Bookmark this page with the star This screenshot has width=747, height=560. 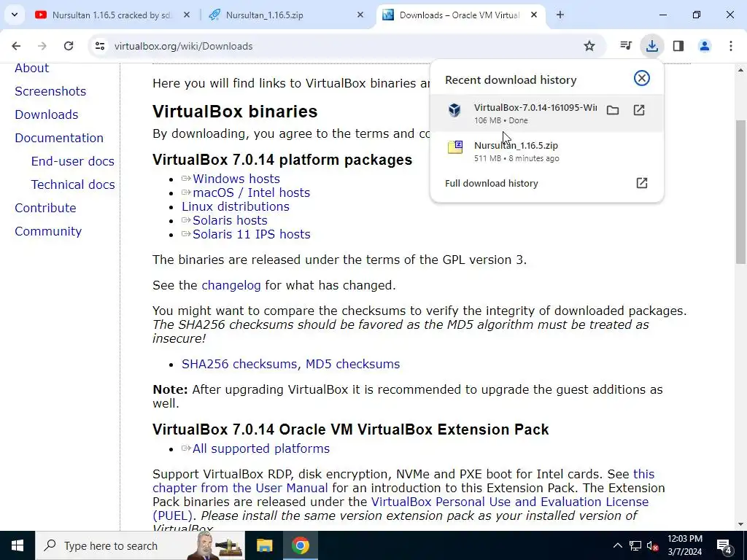589,46
